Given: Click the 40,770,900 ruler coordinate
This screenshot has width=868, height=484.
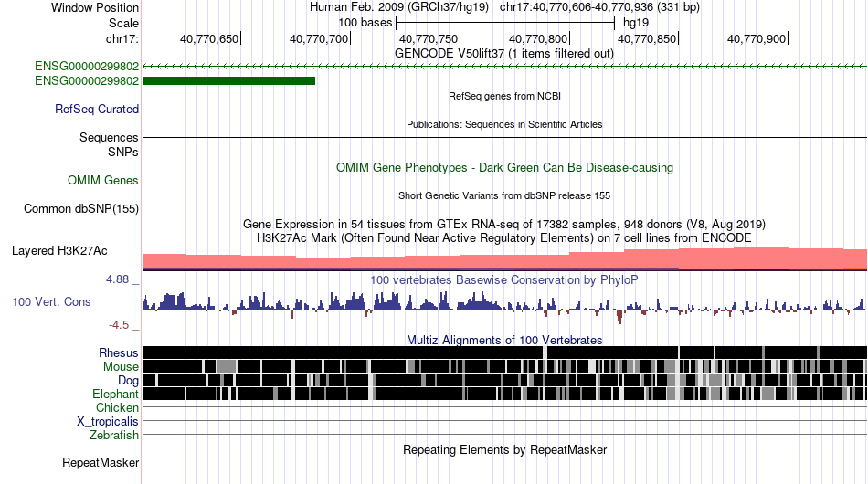Looking at the screenshot, I should [x=757, y=38].
